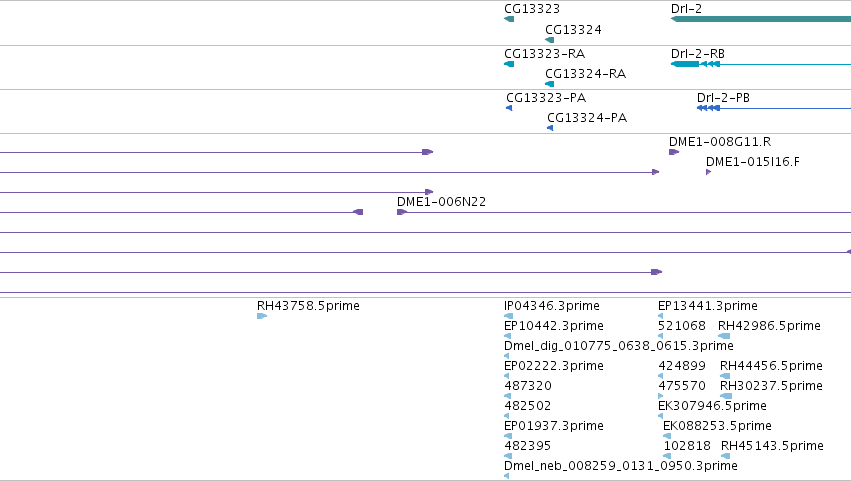The width and height of the screenshot is (851, 481).
Task: Click the blue Drl-2-PB CDS arrows
Action: (708, 108)
